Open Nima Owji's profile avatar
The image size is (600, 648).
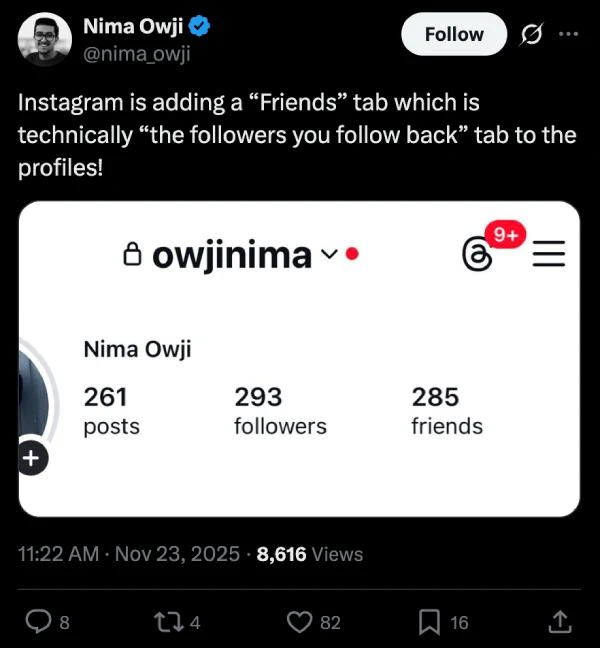tap(45, 39)
